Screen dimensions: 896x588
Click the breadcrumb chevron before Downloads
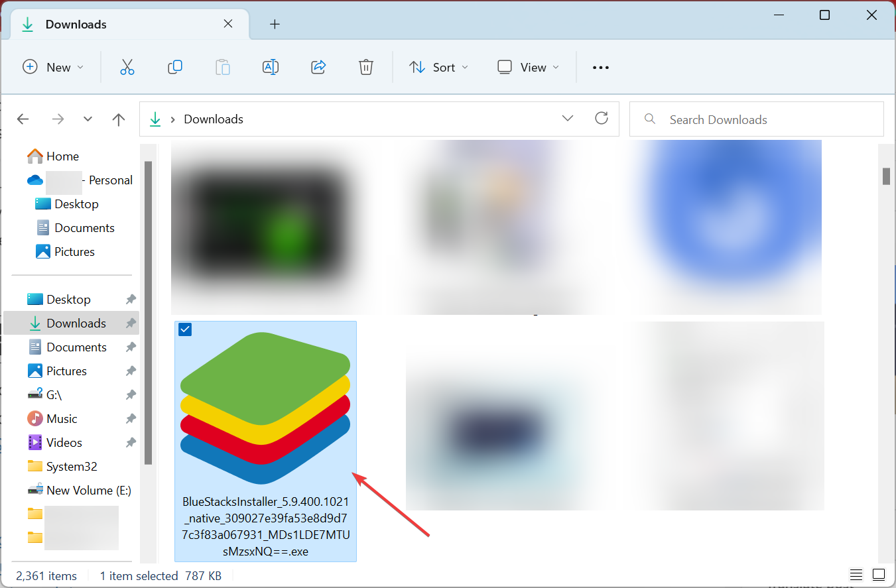click(x=173, y=119)
